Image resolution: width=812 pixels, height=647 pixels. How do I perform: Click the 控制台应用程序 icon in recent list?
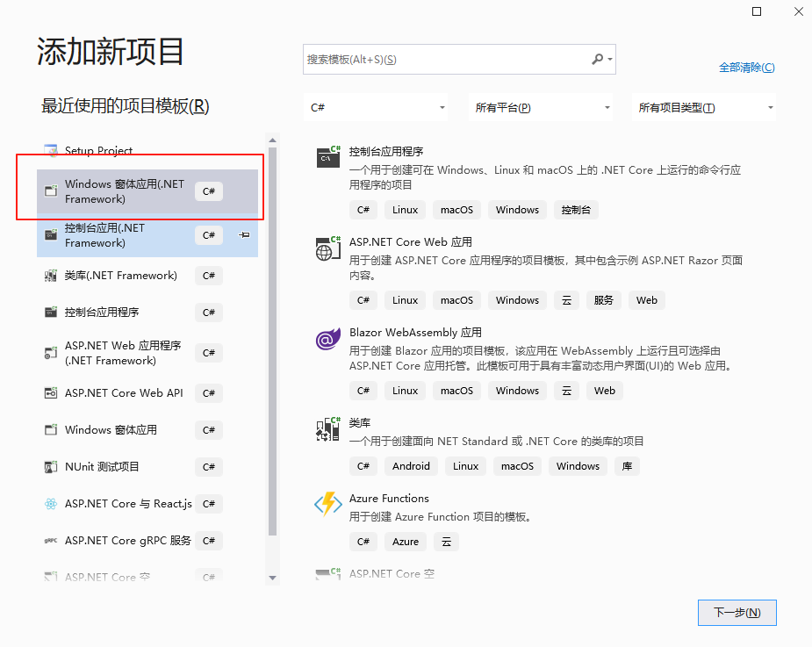(x=51, y=313)
